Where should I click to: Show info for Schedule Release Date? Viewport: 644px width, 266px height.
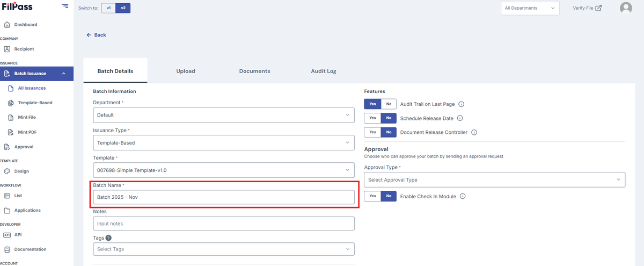click(x=459, y=118)
